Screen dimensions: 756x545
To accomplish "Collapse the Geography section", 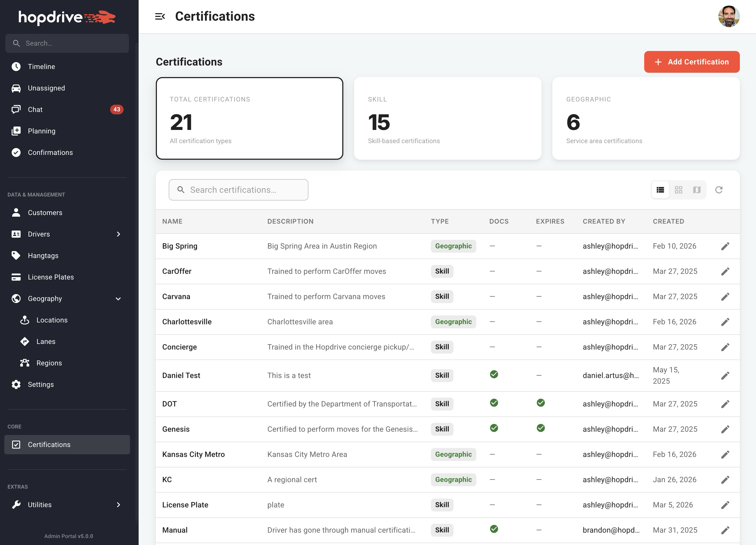I will (x=118, y=299).
